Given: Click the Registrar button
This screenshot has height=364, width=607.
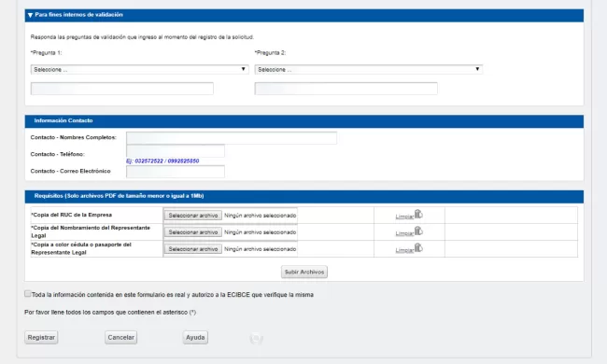Looking at the screenshot, I should click(x=41, y=337).
